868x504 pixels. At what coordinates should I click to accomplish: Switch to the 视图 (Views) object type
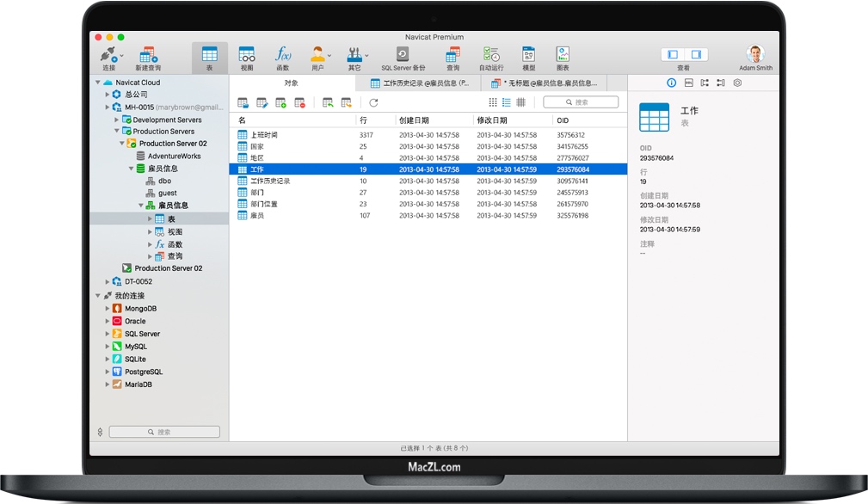(x=248, y=53)
